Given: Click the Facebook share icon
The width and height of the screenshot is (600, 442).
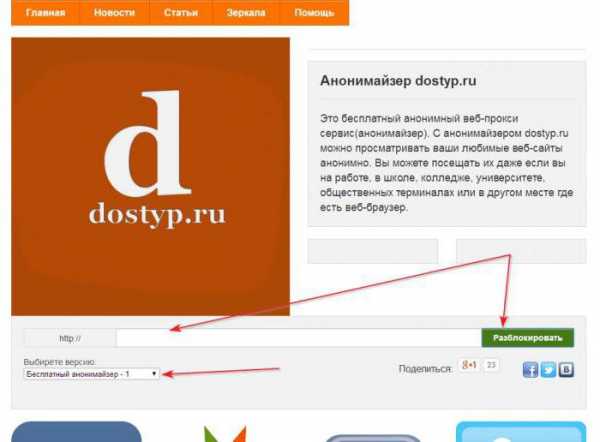Looking at the screenshot, I should [x=530, y=370].
